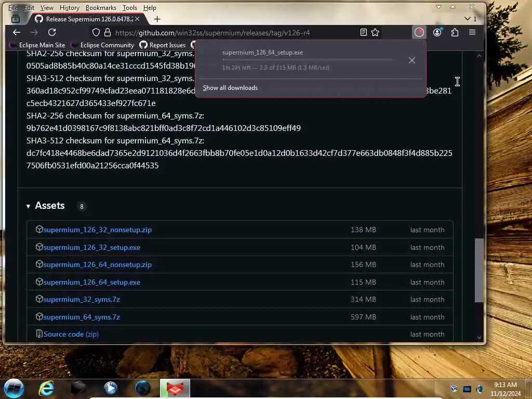Download Source code (zip)

pyautogui.click(x=71, y=334)
